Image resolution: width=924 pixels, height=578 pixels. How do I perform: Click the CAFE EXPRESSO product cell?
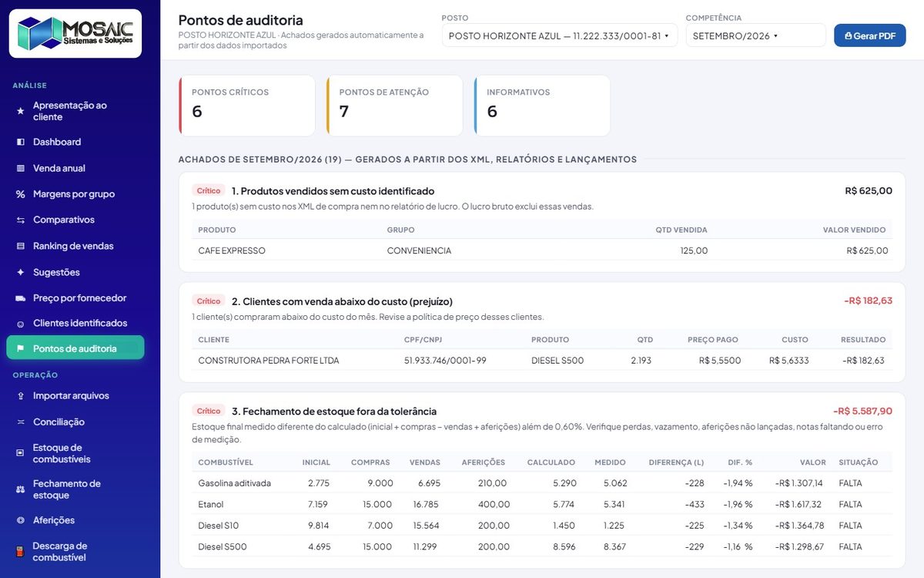(232, 250)
